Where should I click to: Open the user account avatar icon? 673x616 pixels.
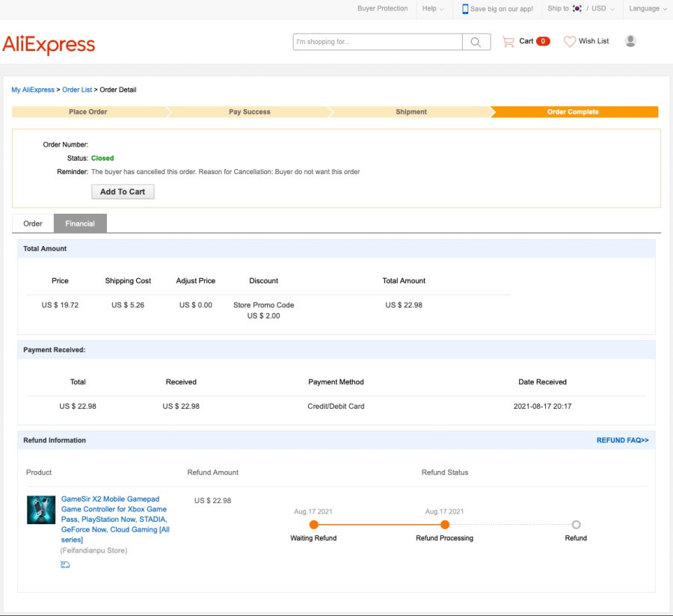point(630,41)
